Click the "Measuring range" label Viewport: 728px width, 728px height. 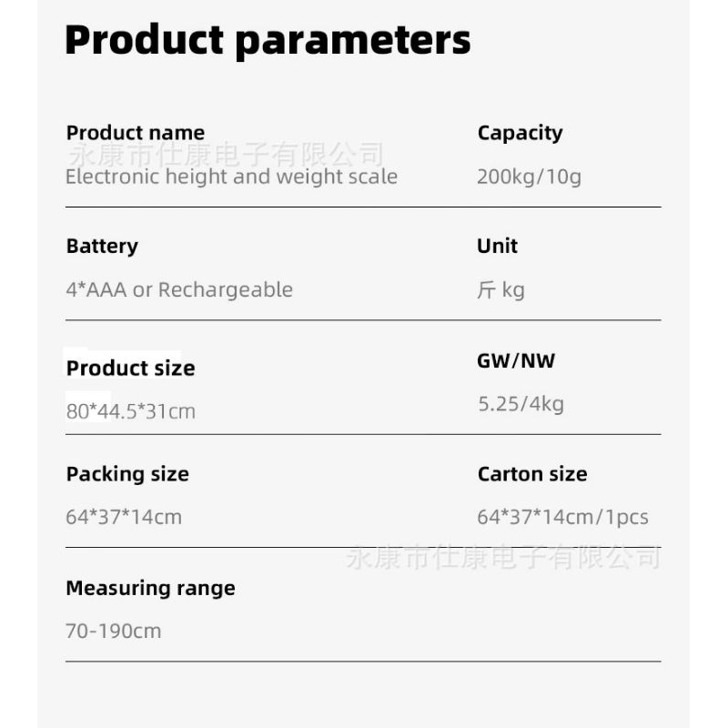150,588
